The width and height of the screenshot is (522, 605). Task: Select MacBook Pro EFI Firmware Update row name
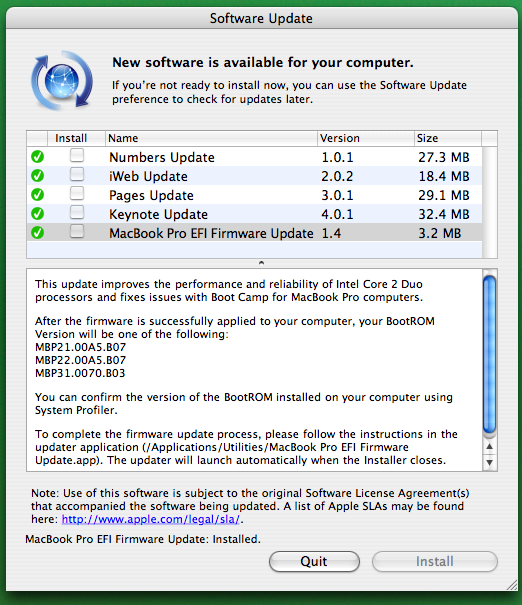[211, 233]
